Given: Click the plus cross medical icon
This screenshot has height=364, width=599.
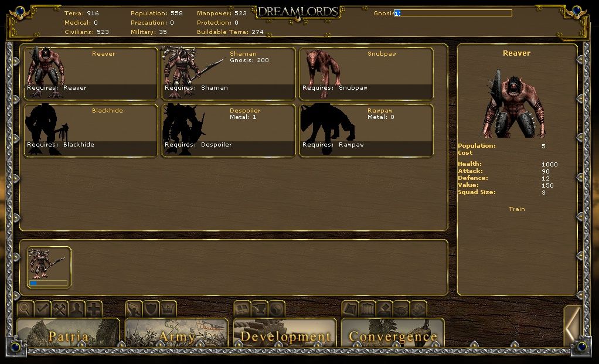Looking at the screenshot, I should pos(94,309).
